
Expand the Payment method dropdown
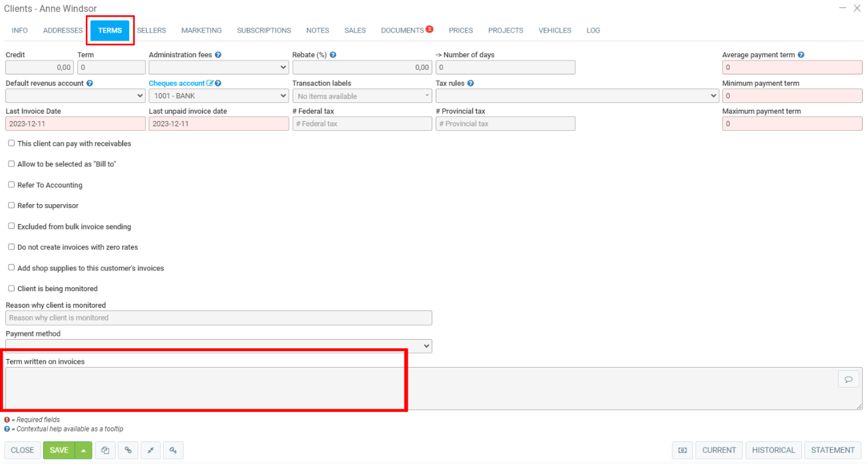[218, 346]
